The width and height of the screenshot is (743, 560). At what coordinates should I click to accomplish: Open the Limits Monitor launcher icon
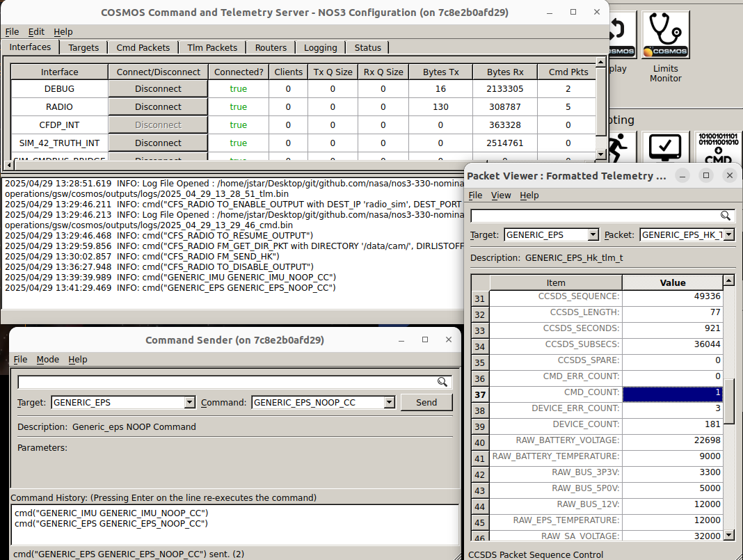point(665,35)
